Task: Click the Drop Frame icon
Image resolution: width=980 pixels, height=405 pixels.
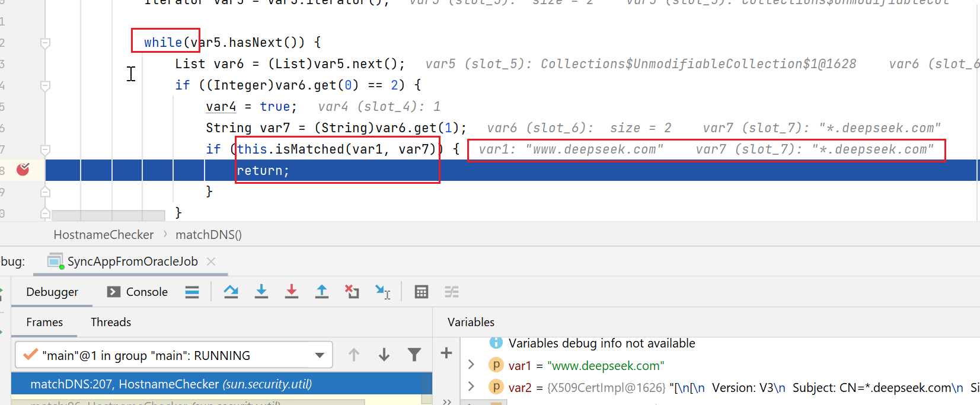Action: coord(352,292)
